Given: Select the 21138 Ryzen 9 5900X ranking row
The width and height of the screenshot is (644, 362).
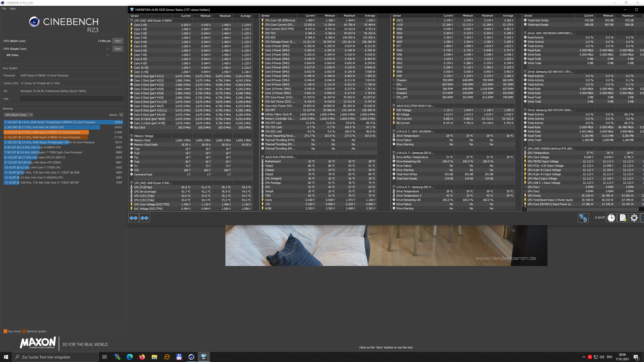Looking at the screenshot, I should pos(63,137).
